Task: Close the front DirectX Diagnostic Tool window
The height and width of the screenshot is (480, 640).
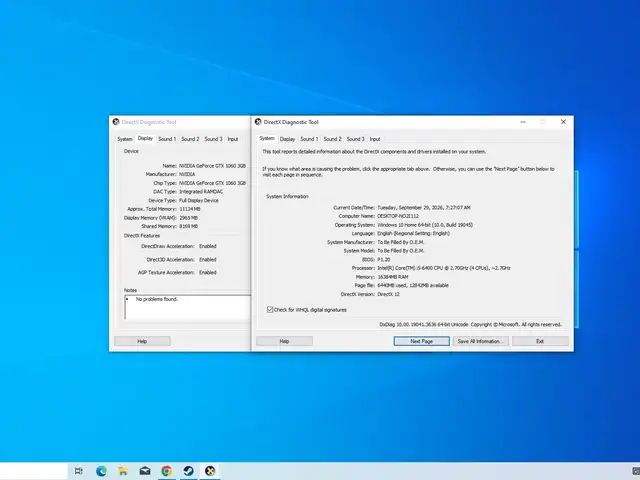Action: tap(563, 122)
